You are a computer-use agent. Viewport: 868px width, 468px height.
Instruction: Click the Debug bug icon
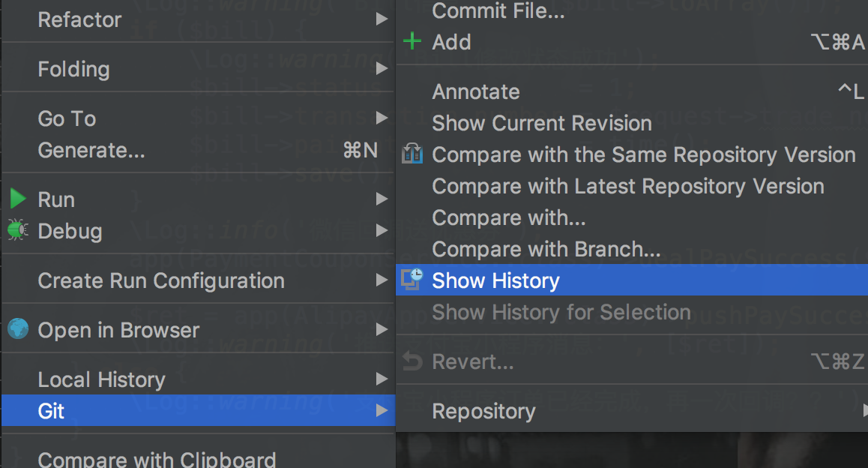pos(16,231)
